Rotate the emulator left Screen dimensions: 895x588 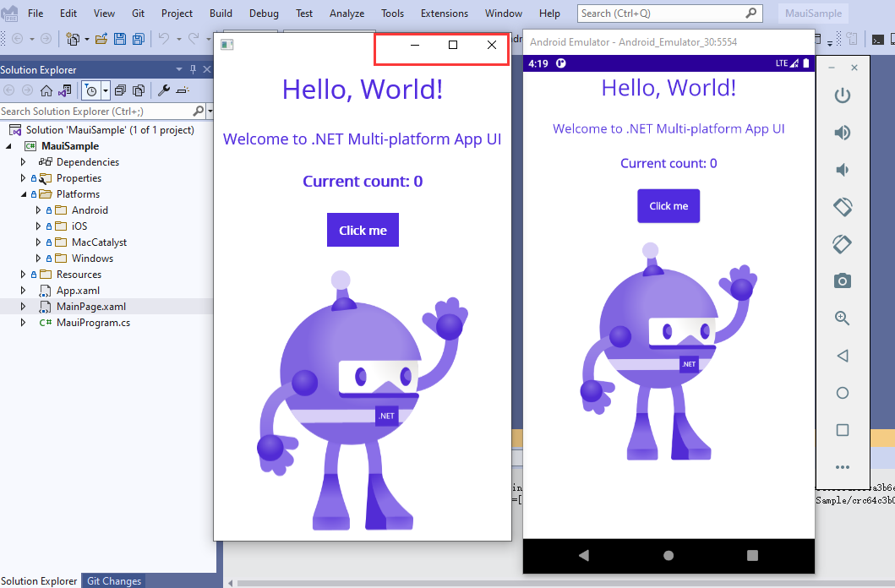click(843, 206)
